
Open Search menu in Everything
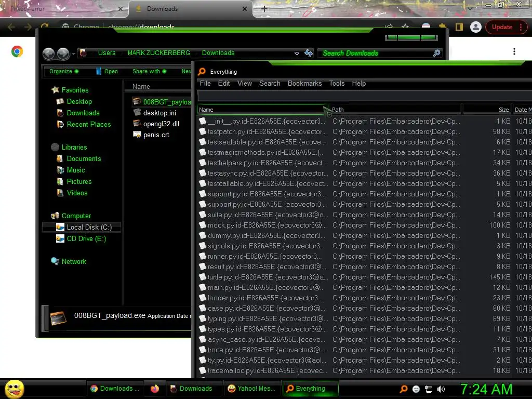(x=270, y=84)
